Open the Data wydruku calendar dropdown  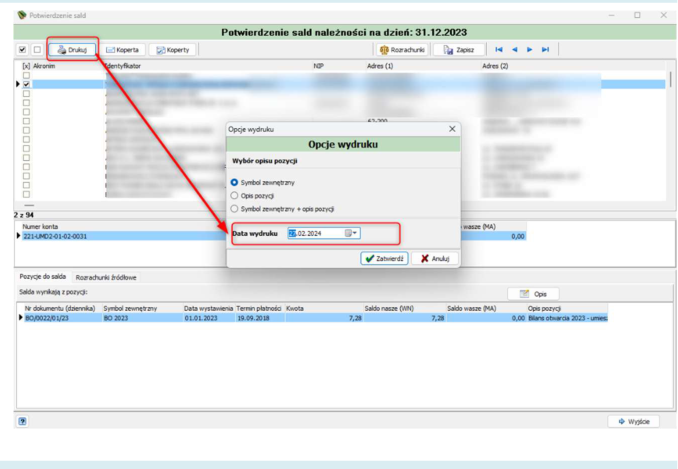tap(351, 233)
